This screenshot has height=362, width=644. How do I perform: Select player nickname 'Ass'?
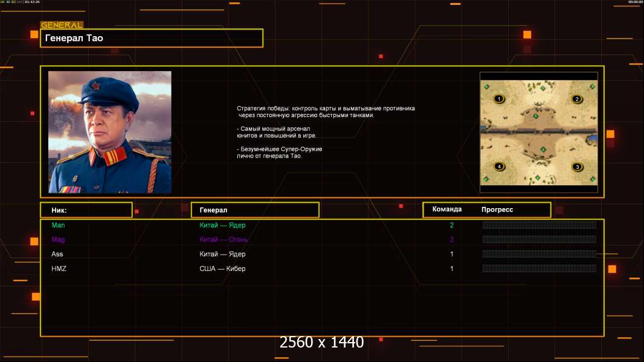point(57,254)
